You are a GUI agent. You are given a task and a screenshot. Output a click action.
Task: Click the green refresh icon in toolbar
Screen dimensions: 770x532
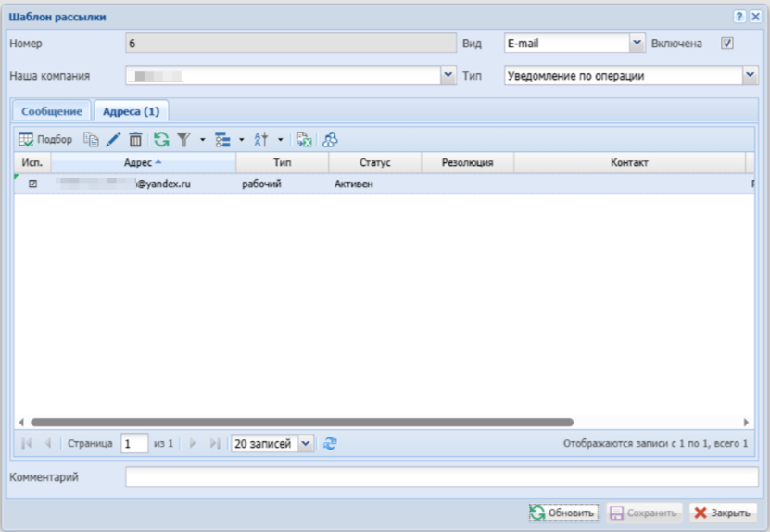[161, 139]
